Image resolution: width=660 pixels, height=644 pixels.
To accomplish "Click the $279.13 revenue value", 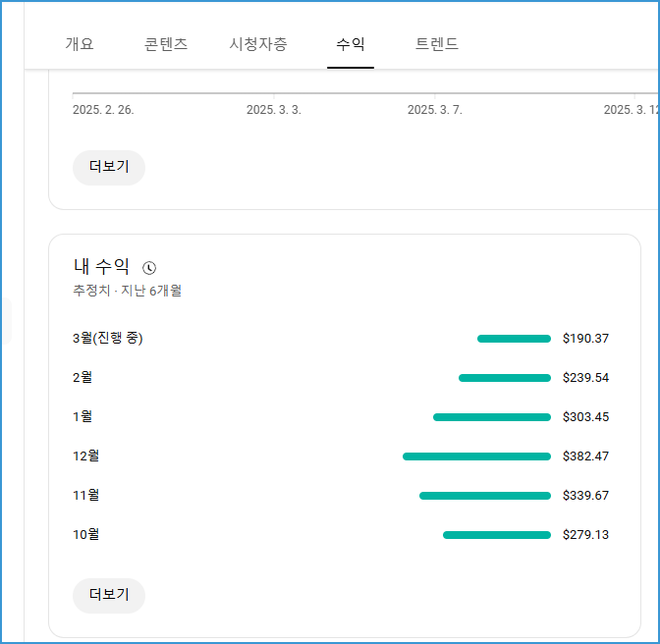I will [585, 535].
